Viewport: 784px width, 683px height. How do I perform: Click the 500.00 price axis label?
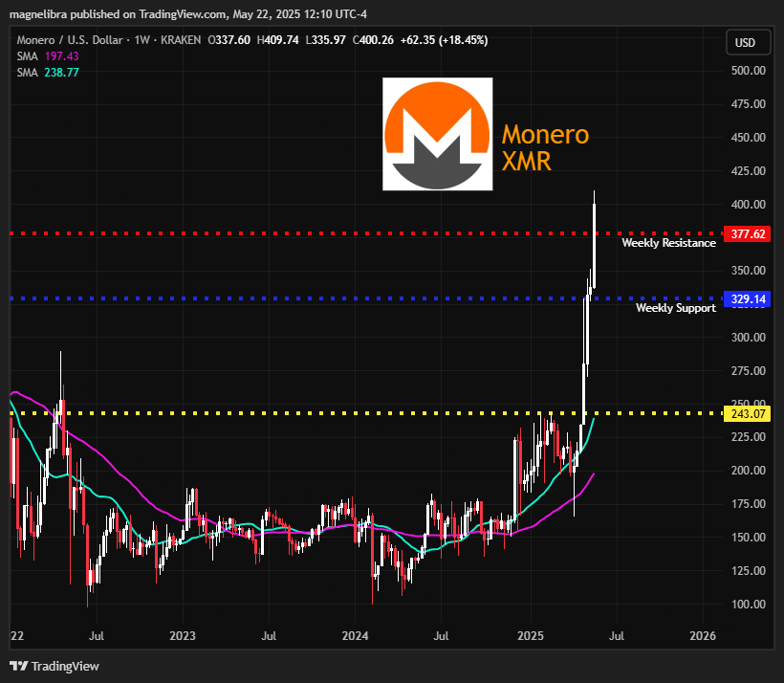748,71
